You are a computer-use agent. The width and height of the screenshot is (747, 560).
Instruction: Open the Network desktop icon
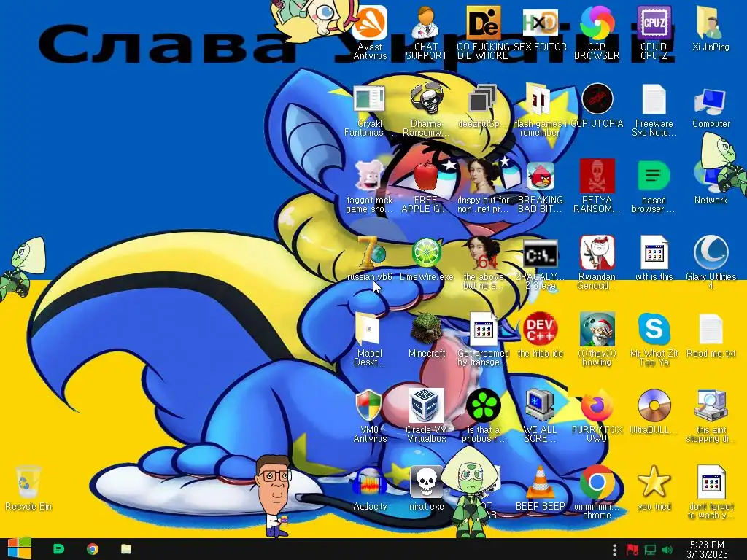click(711, 183)
